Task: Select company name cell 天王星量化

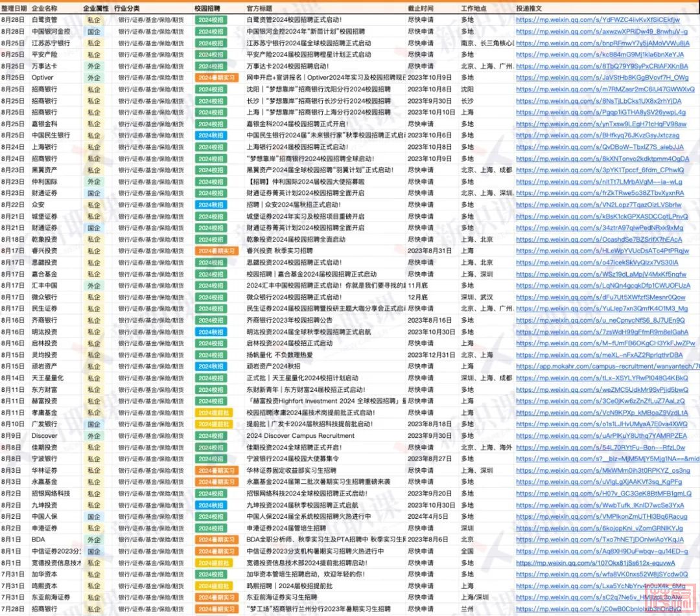Action: click(x=47, y=378)
